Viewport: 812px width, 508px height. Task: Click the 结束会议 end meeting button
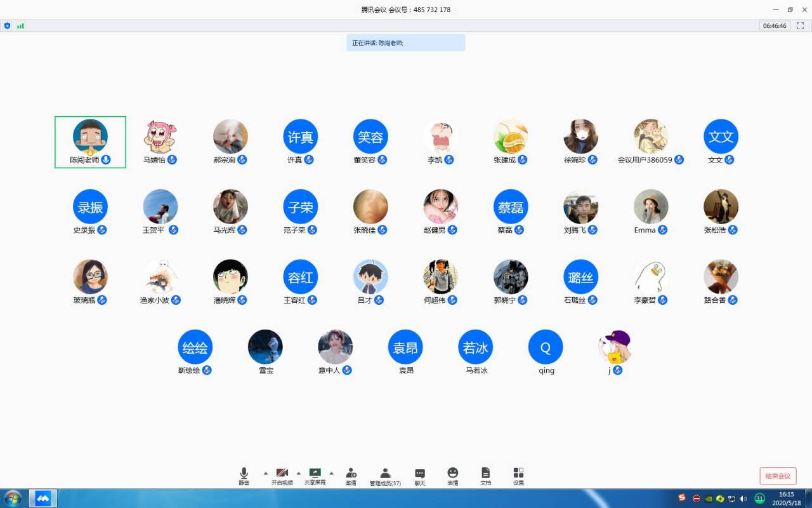pos(778,476)
